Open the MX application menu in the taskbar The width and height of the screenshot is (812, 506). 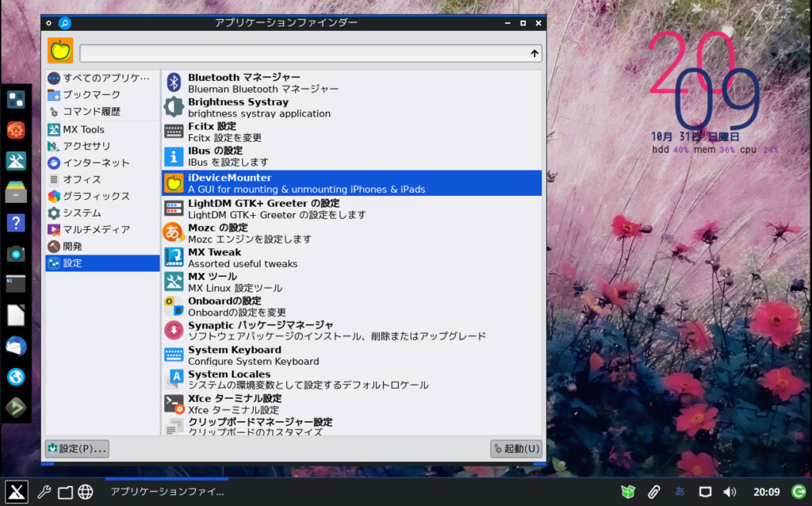pos(16,492)
